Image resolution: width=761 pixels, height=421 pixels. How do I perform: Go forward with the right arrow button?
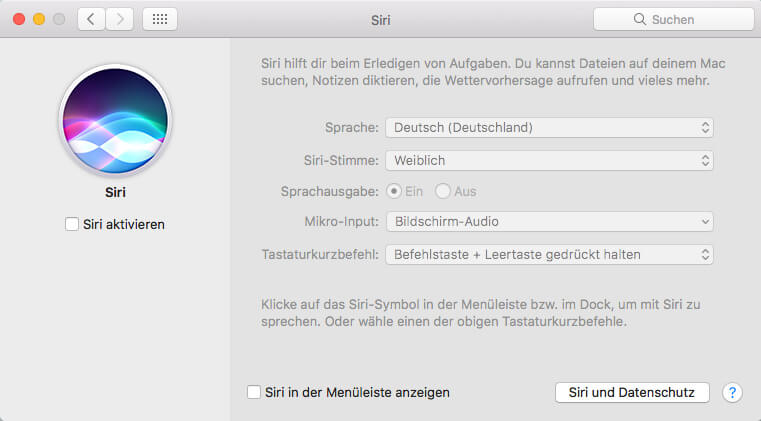click(120, 19)
